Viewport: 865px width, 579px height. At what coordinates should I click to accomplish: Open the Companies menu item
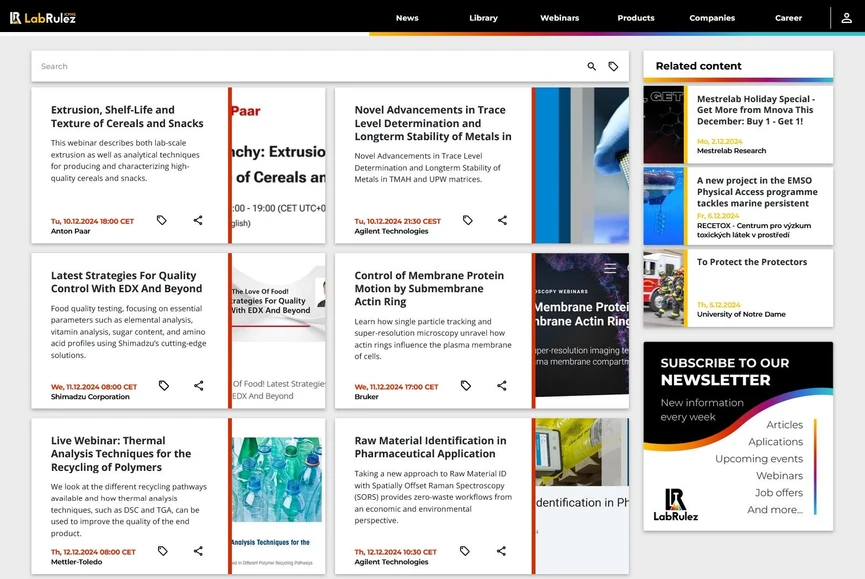coord(712,18)
